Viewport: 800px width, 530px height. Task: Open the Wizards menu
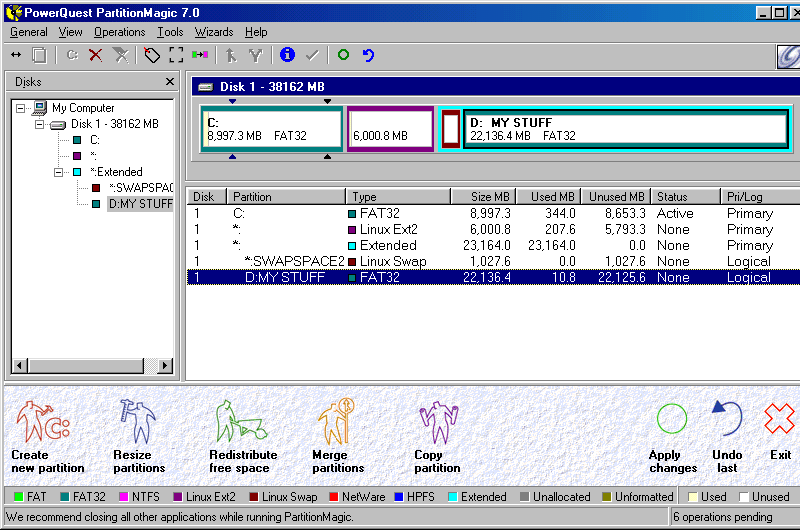pyautogui.click(x=214, y=32)
